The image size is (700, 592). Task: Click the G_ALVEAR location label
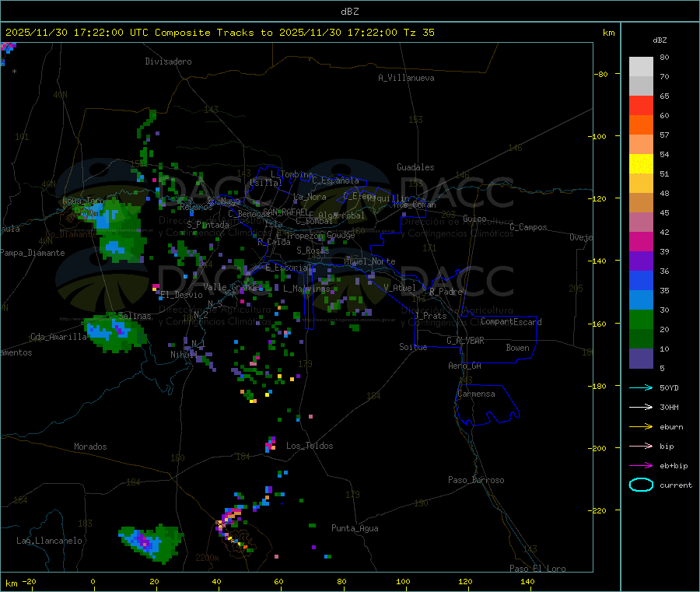click(465, 341)
